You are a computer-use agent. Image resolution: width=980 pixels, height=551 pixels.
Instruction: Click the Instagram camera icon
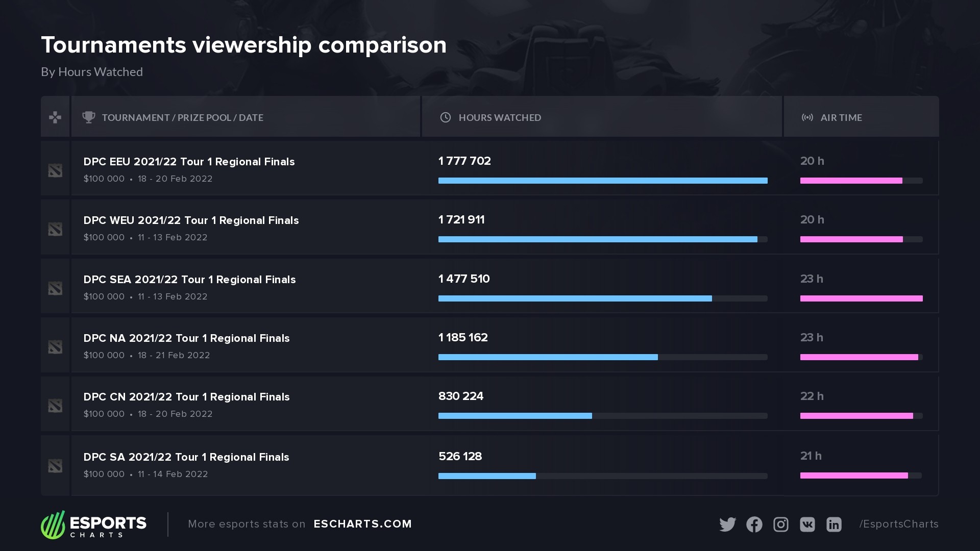pyautogui.click(x=780, y=524)
